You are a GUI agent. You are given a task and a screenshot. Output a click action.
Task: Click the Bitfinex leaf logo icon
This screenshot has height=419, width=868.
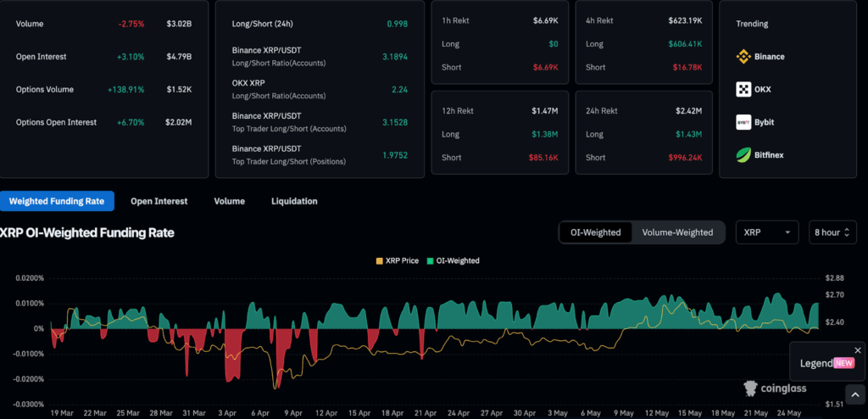[743, 155]
